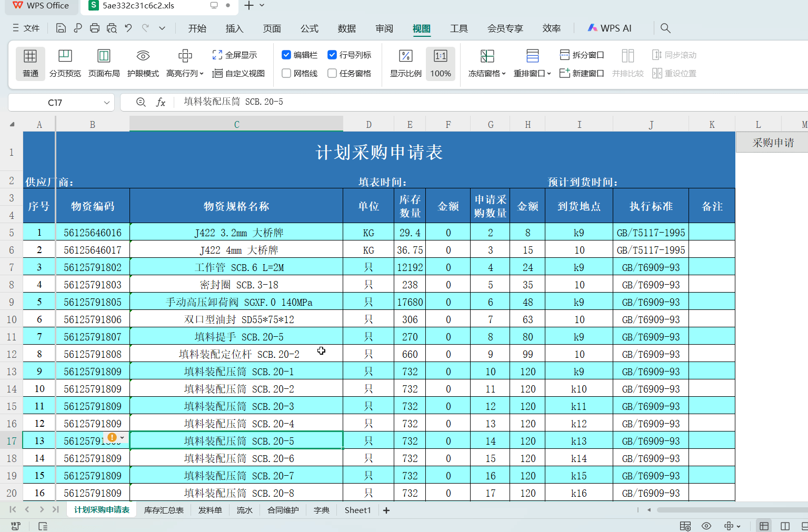Expand the 重排窗口 dropdown
Image resolution: width=808 pixels, height=532 pixels.
(532, 73)
